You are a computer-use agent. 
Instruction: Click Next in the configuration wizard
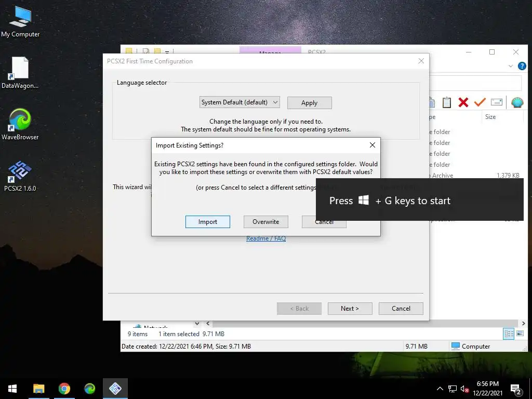[350, 309]
